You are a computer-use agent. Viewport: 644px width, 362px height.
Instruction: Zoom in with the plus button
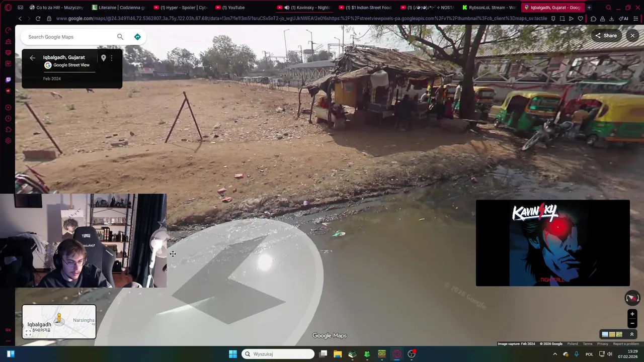point(632,314)
